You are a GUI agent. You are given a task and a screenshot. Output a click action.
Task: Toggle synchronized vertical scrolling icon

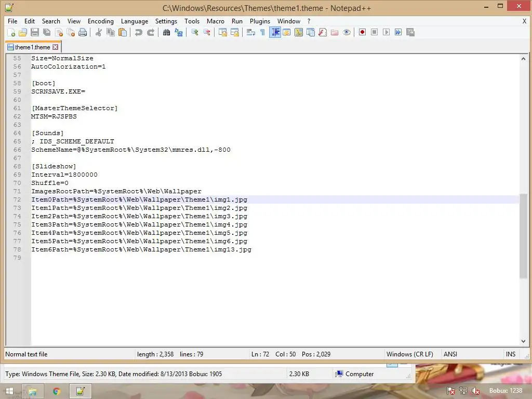[x=223, y=32]
